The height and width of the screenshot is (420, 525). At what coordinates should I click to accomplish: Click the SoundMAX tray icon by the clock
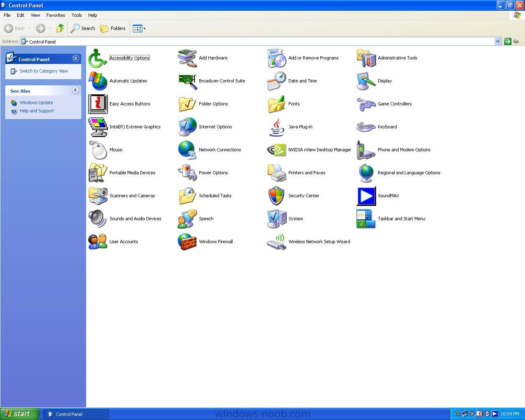pyautogui.click(x=495, y=414)
